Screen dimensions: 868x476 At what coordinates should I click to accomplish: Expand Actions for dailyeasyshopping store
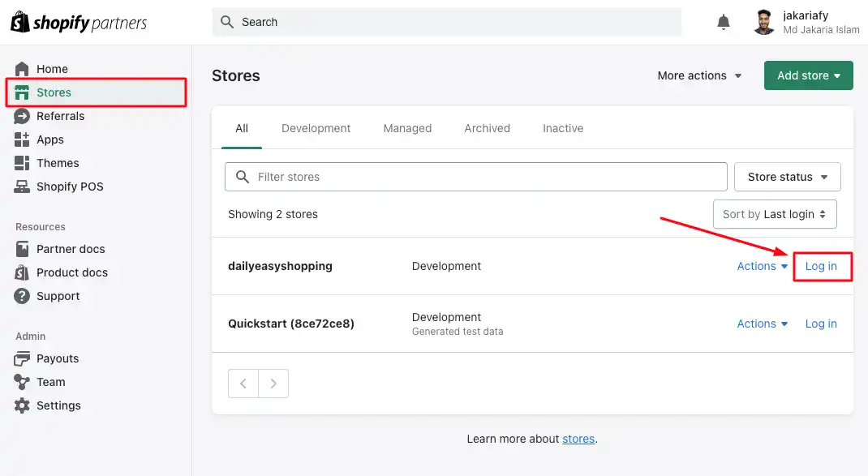(x=763, y=266)
